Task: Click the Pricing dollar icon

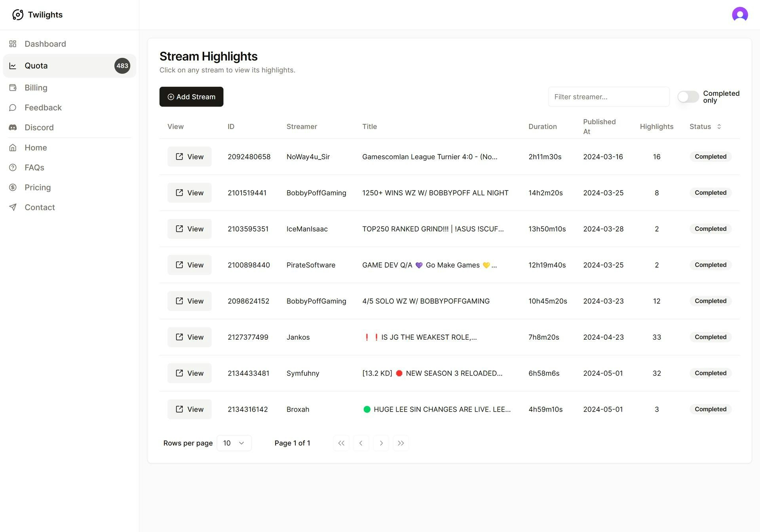Action: click(13, 187)
